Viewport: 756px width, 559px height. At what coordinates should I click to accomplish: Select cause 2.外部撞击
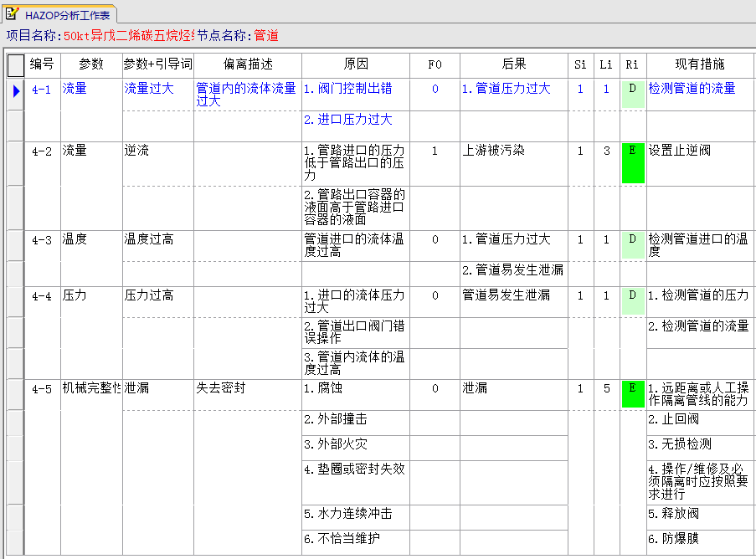(x=356, y=423)
